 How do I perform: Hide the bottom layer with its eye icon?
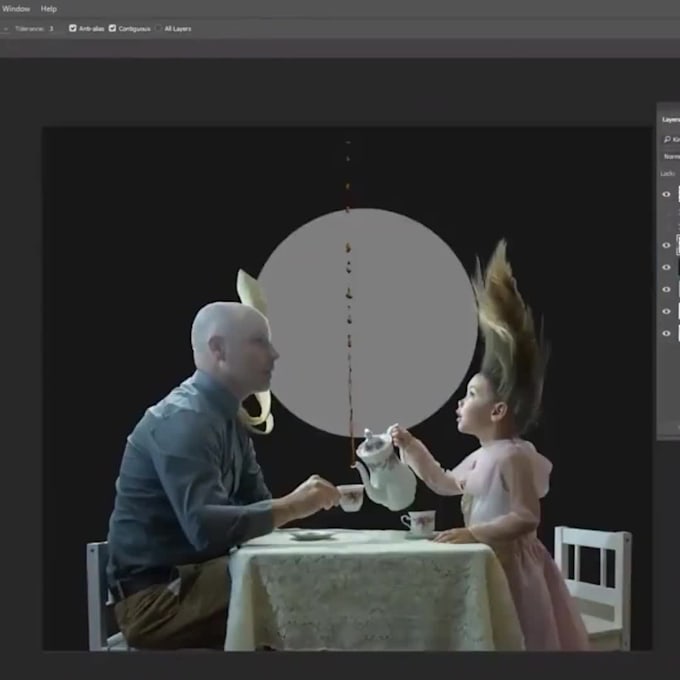[x=667, y=333]
